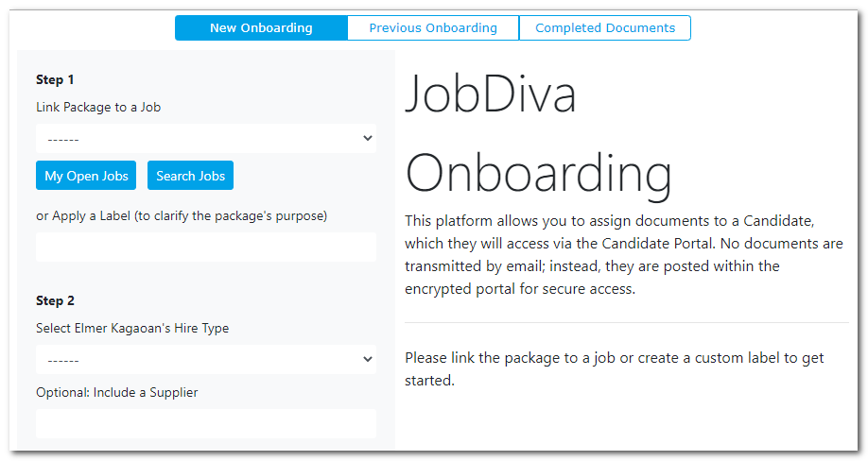Switch to the New Onboarding tab

click(x=261, y=28)
